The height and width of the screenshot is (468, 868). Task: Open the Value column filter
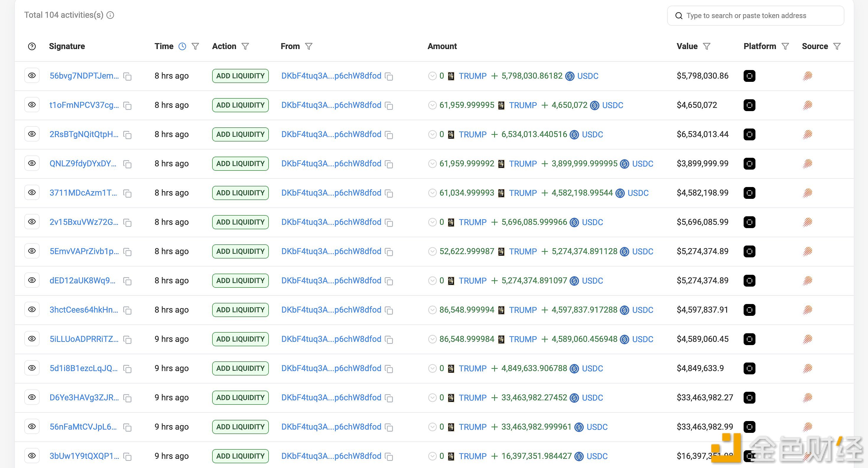point(707,46)
